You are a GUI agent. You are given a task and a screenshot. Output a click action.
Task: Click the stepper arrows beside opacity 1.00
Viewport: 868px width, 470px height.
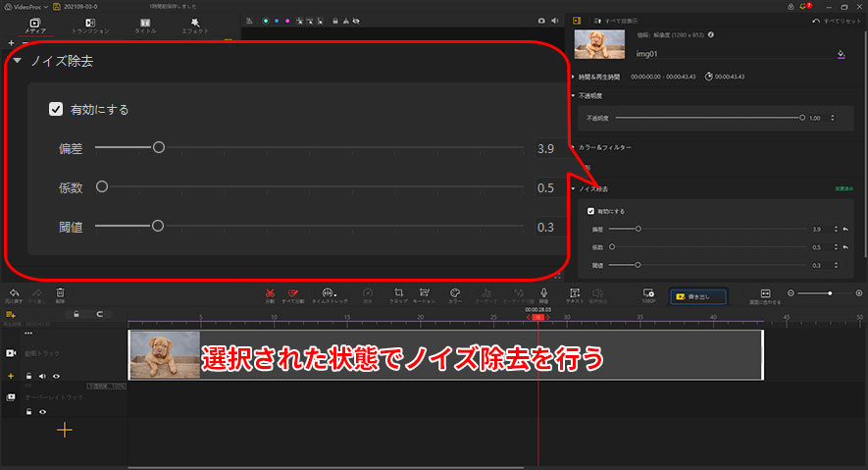pos(833,118)
